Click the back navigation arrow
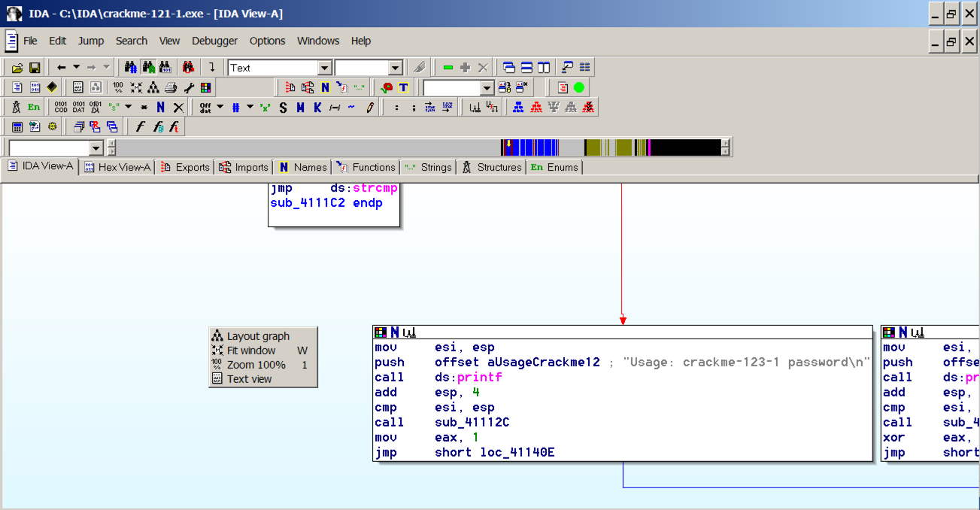 [62, 68]
